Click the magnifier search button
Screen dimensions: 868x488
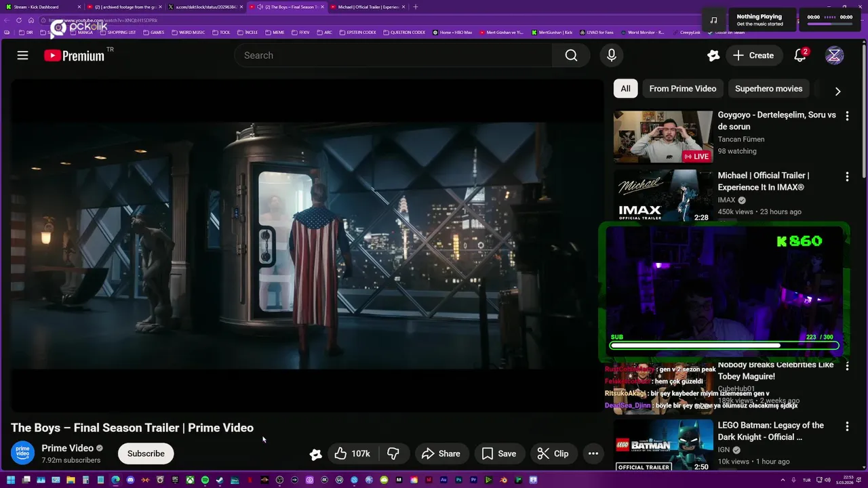click(x=571, y=56)
